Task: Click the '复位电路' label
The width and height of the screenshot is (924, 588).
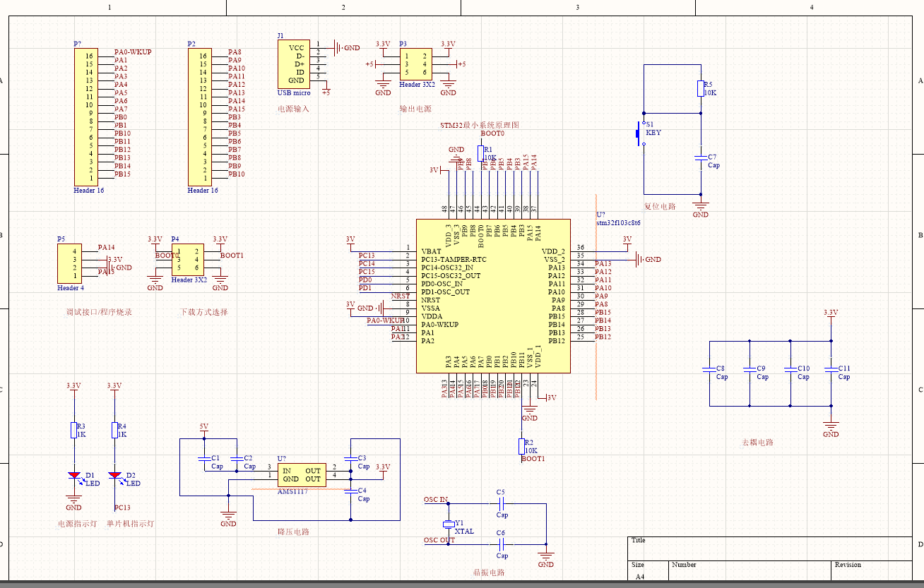Action: click(x=660, y=207)
